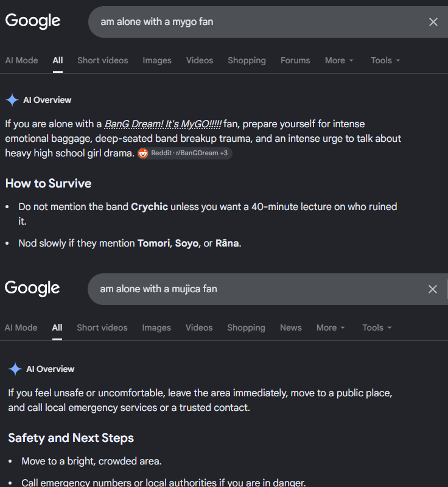Click the bolded word 'Crychic'
This screenshot has width=448, height=487.
pyautogui.click(x=149, y=206)
